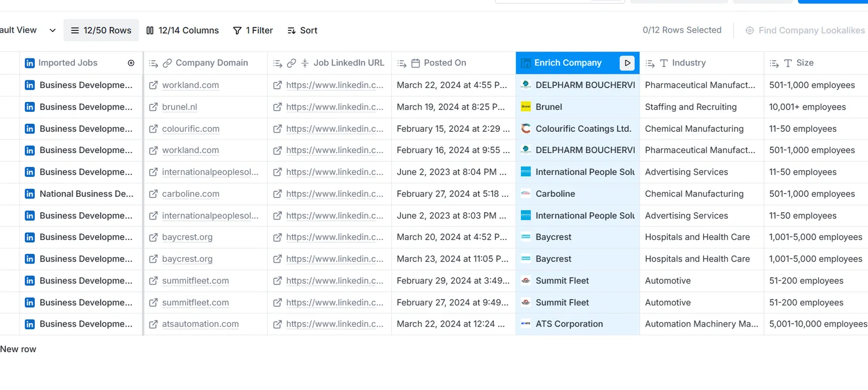Open external link icon beside carboline.com

point(154,194)
